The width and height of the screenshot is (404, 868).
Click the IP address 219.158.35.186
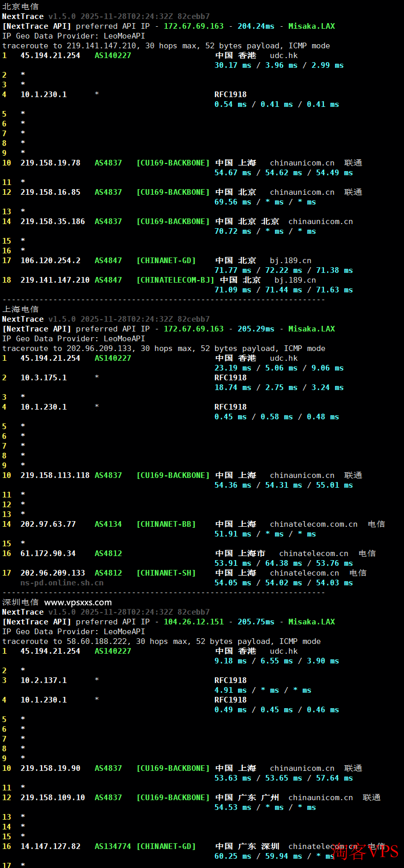pos(52,221)
